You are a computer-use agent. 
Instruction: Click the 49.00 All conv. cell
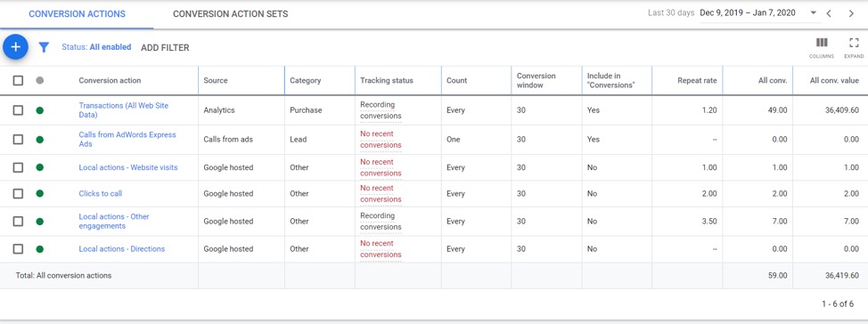[x=777, y=110]
